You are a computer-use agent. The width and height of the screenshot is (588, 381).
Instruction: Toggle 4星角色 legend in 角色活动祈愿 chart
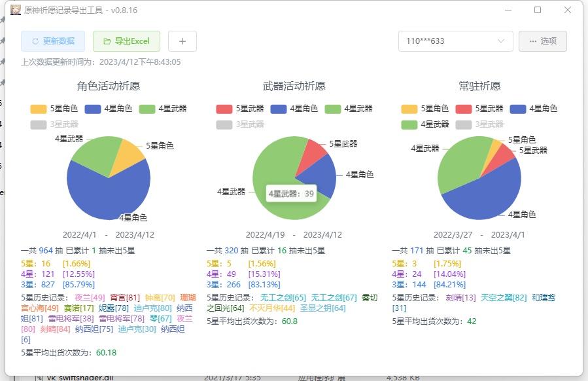click(109, 109)
